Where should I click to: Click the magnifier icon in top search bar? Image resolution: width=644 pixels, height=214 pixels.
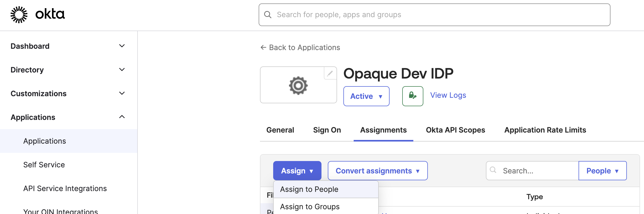pyautogui.click(x=268, y=15)
